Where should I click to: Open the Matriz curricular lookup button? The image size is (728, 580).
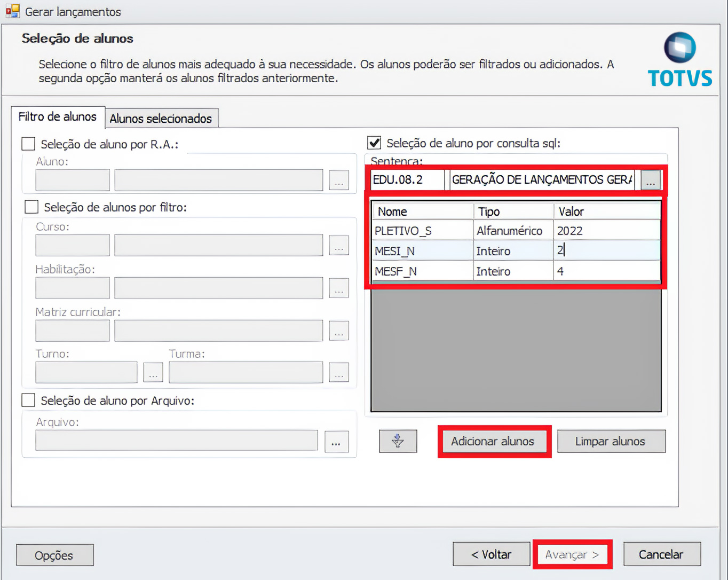pyautogui.click(x=338, y=331)
